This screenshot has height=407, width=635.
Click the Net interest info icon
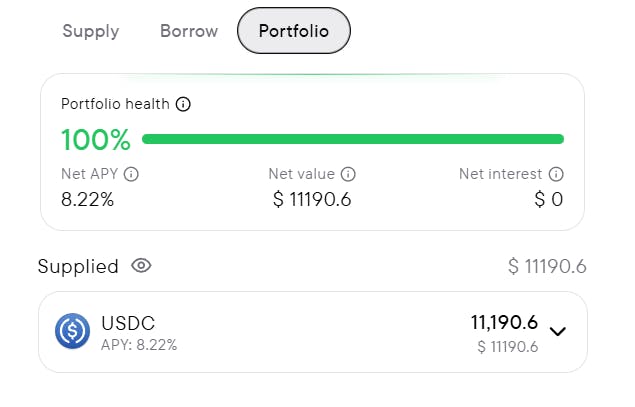tap(556, 174)
